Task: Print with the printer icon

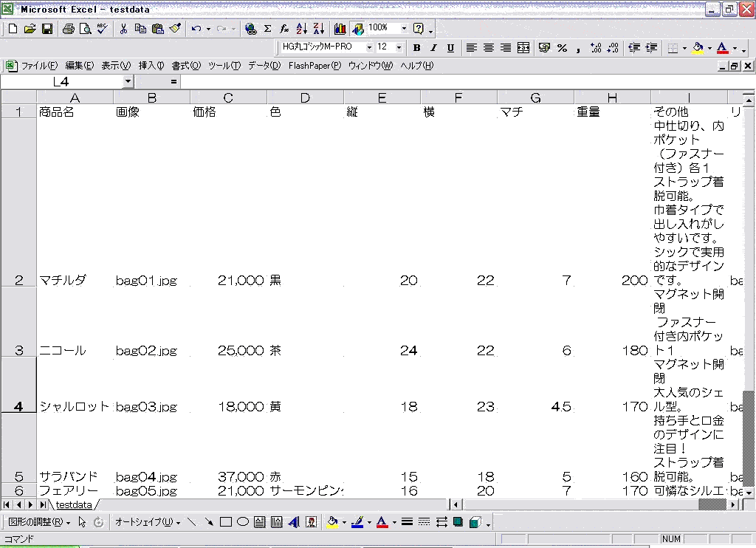Action: 69,29
